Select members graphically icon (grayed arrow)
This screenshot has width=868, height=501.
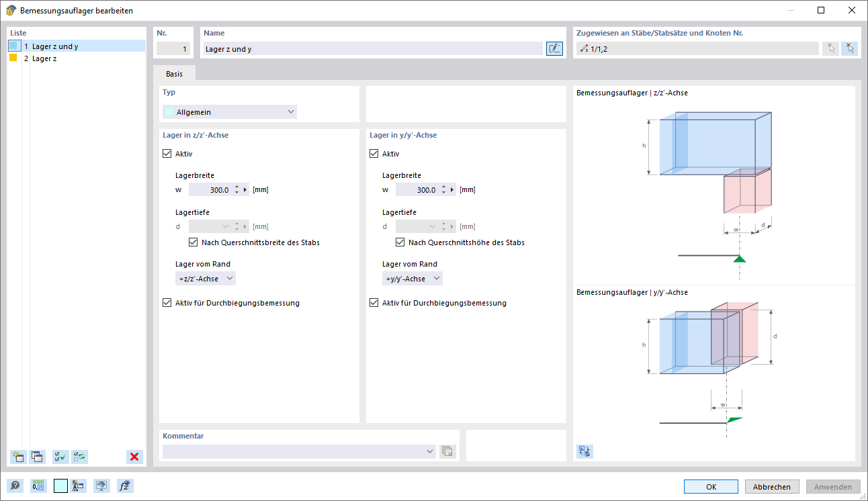830,48
